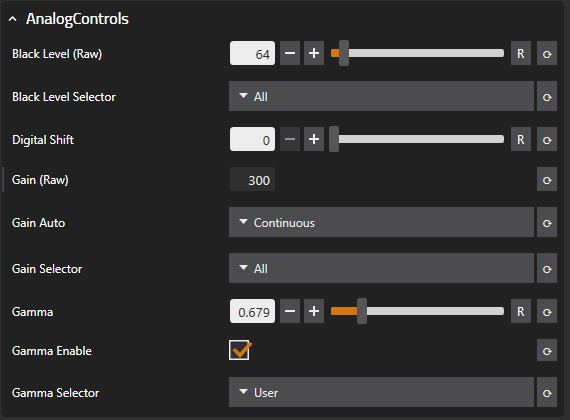Click refresh icon beside Digital Shift
Viewport: 570px width, 420px height.
pos(547,139)
